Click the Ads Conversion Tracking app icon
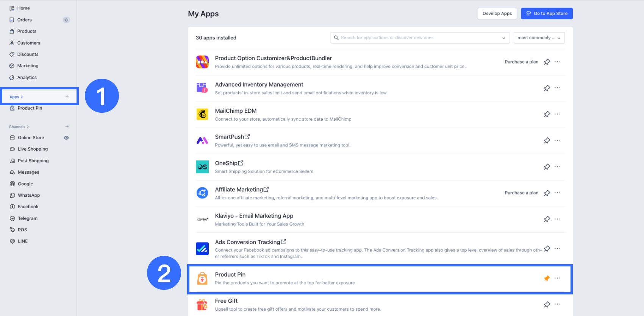The height and width of the screenshot is (316, 644). (x=202, y=249)
